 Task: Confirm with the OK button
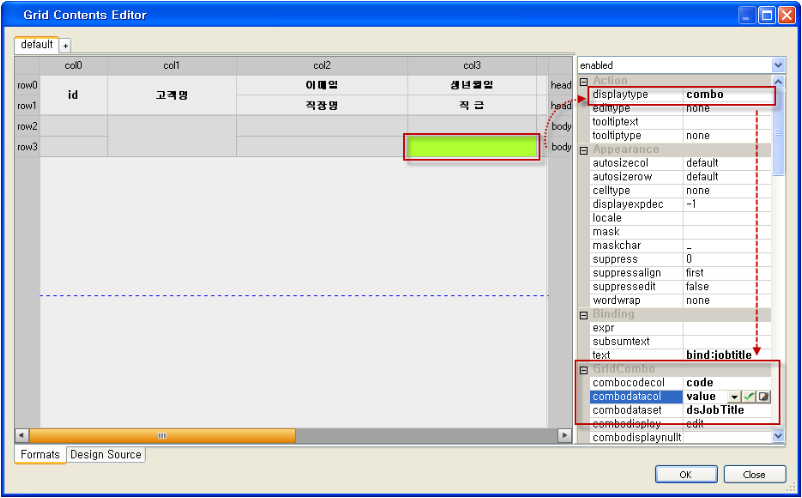[685, 474]
